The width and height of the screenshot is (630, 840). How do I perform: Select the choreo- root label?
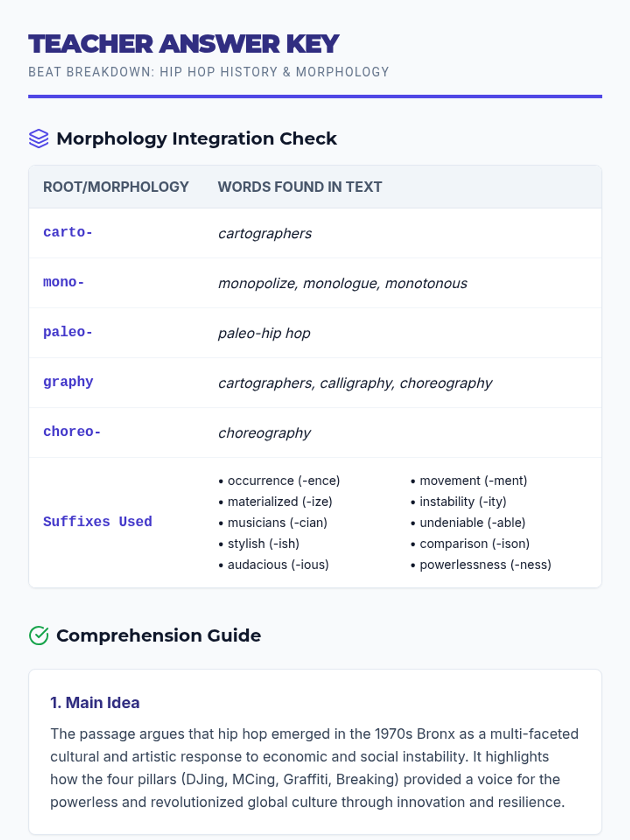point(72,432)
